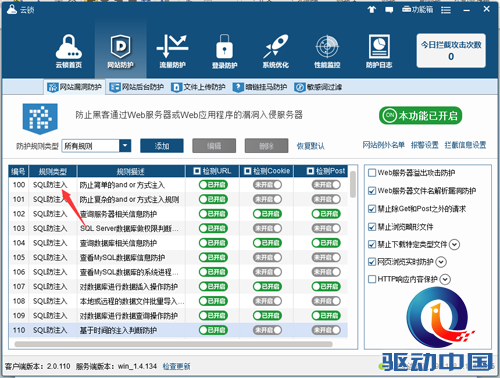Click the 检查更新 link
The image size is (500, 378).
click(177, 366)
